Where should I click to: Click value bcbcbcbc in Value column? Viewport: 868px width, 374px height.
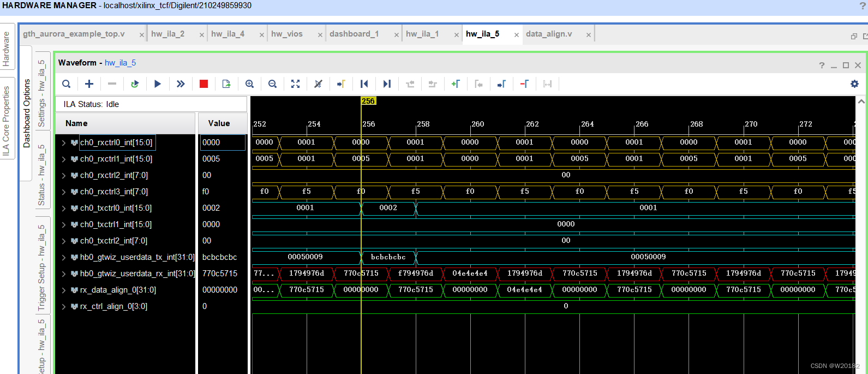219,257
